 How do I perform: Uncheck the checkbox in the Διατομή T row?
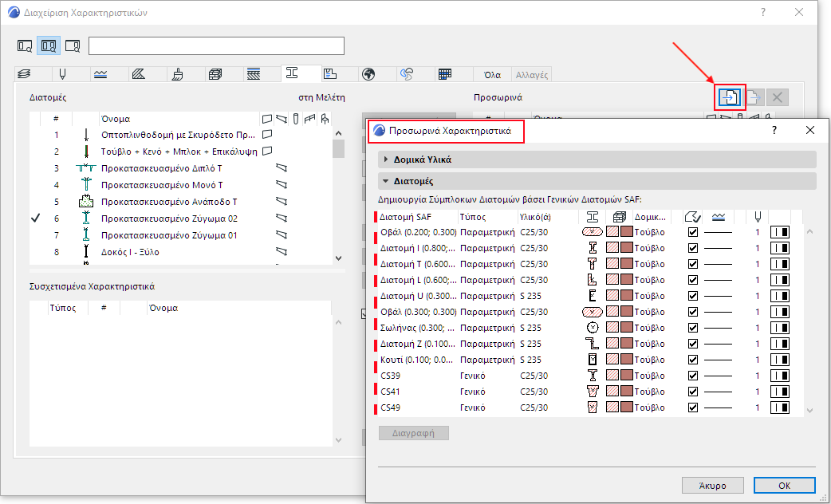[x=693, y=264]
